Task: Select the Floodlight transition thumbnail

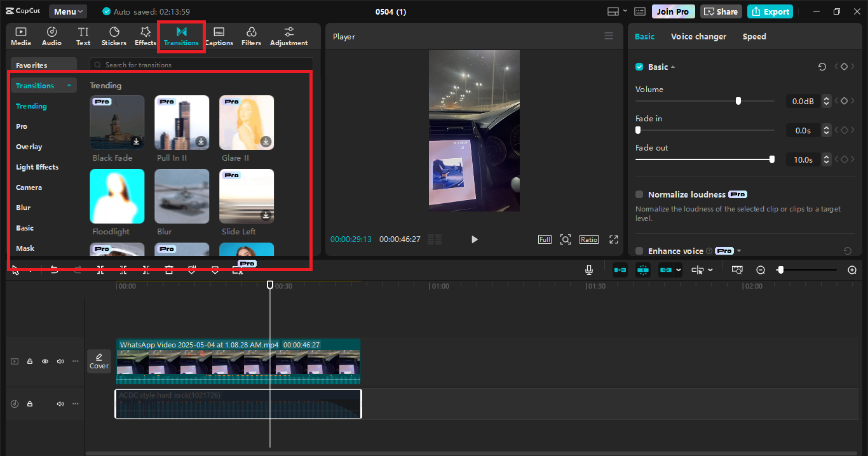Action: (117, 196)
